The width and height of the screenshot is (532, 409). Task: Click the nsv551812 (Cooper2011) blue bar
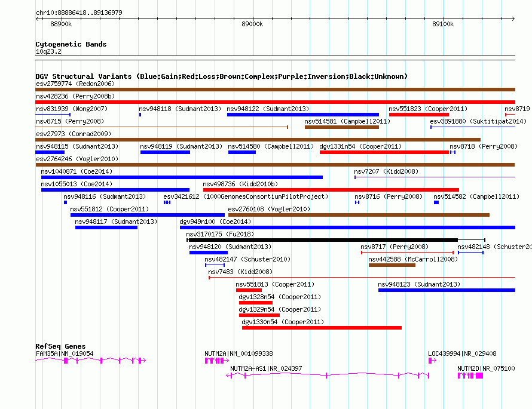coord(148,215)
